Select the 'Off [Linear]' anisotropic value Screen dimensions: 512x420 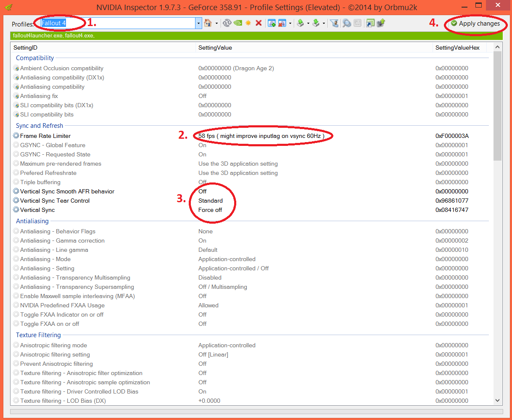click(x=213, y=354)
